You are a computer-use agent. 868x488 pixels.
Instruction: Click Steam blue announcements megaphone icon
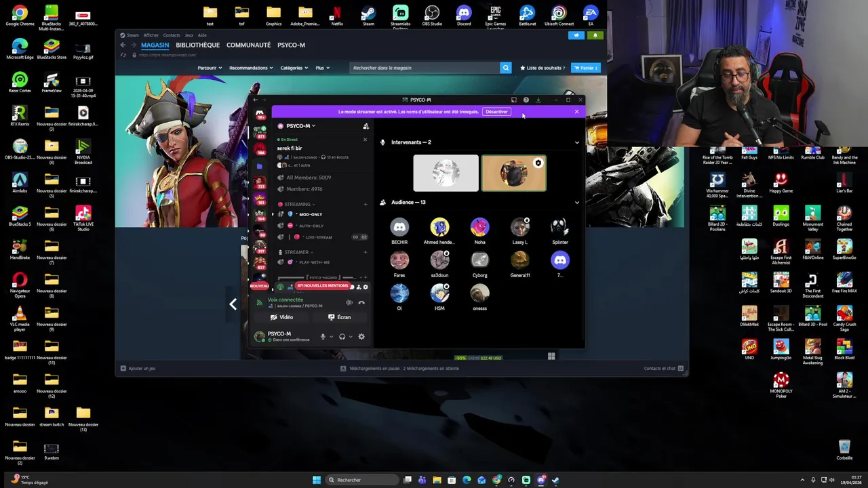[576, 35]
